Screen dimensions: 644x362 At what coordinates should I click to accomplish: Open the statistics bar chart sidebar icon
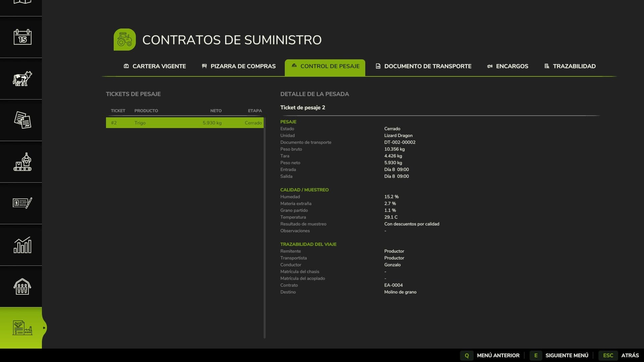(22, 245)
